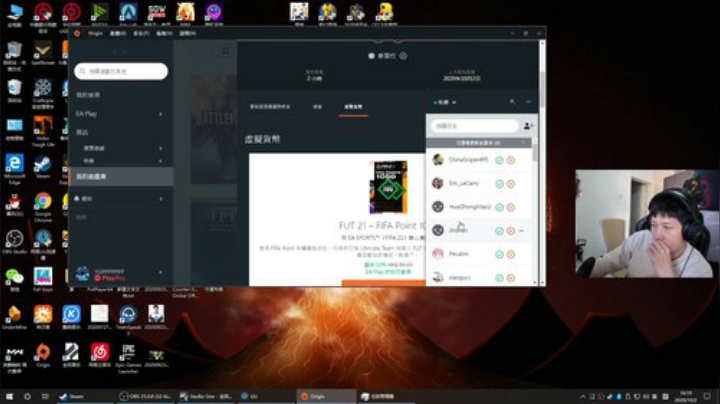Click the friend search field

click(474, 126)
